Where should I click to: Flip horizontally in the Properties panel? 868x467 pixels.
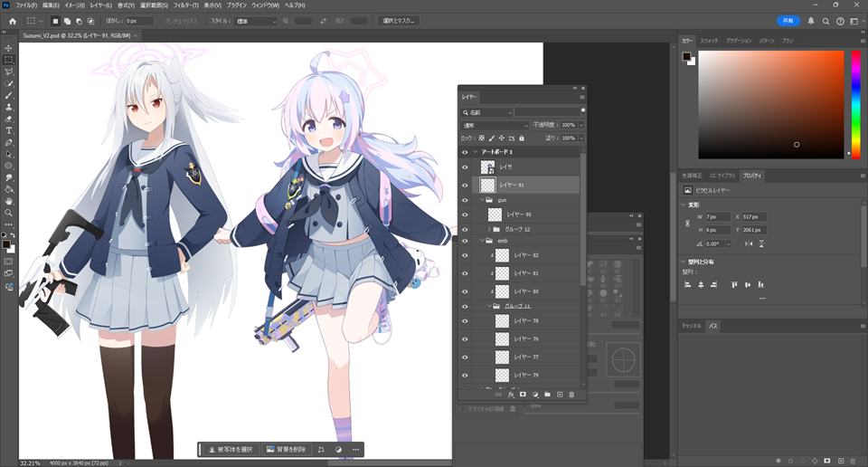click(750, 243)
